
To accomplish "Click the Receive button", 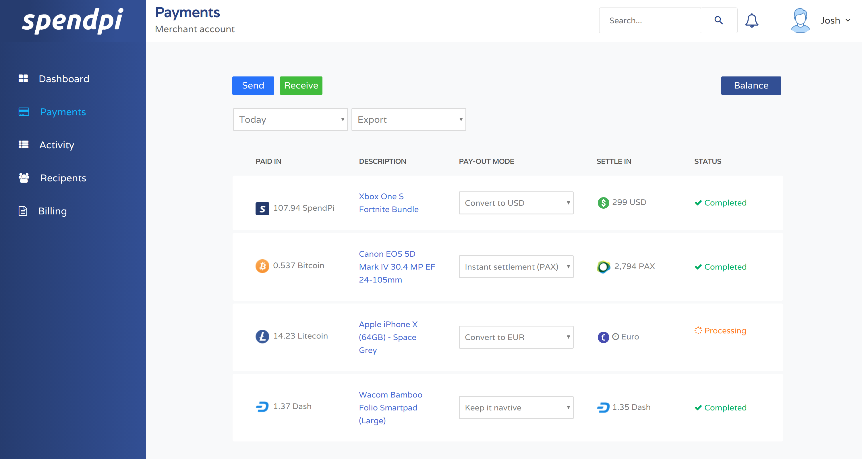I will (301, 85).
